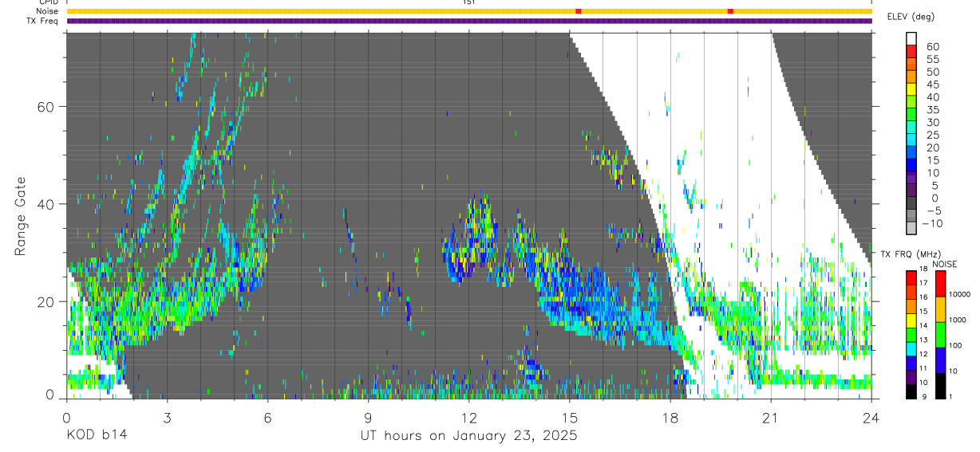Click the "10000" label on the NOISE scale
980x452 pixels.
(x=959, y=294)
